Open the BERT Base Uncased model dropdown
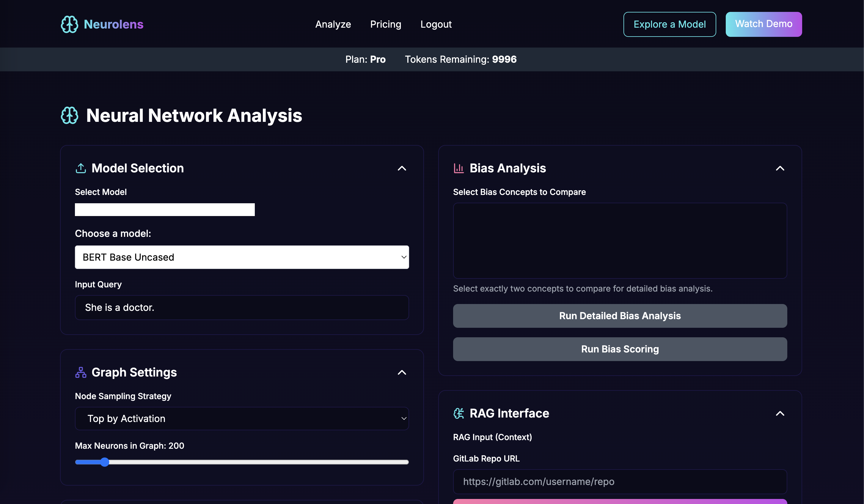 [x=242, y=257]
